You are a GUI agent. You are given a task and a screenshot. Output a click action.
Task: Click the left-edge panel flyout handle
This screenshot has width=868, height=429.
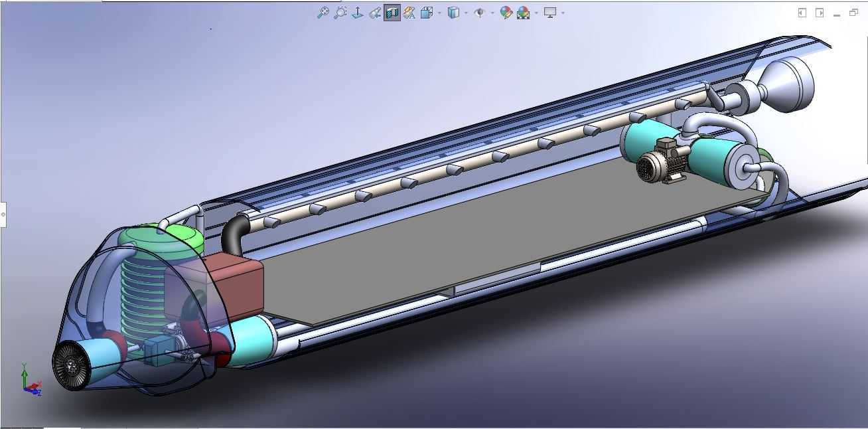coord(3,214)
